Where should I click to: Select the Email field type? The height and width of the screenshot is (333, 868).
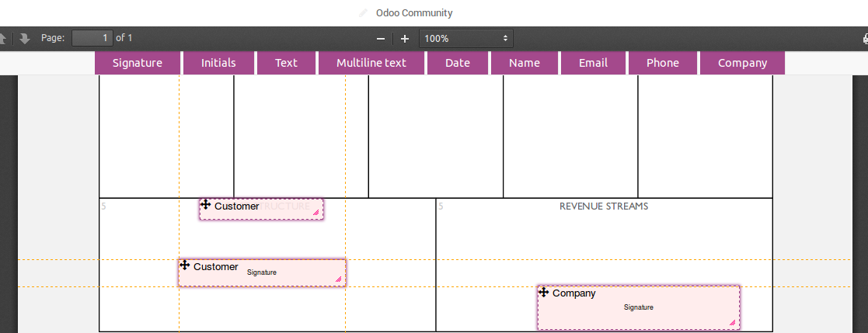593,63
